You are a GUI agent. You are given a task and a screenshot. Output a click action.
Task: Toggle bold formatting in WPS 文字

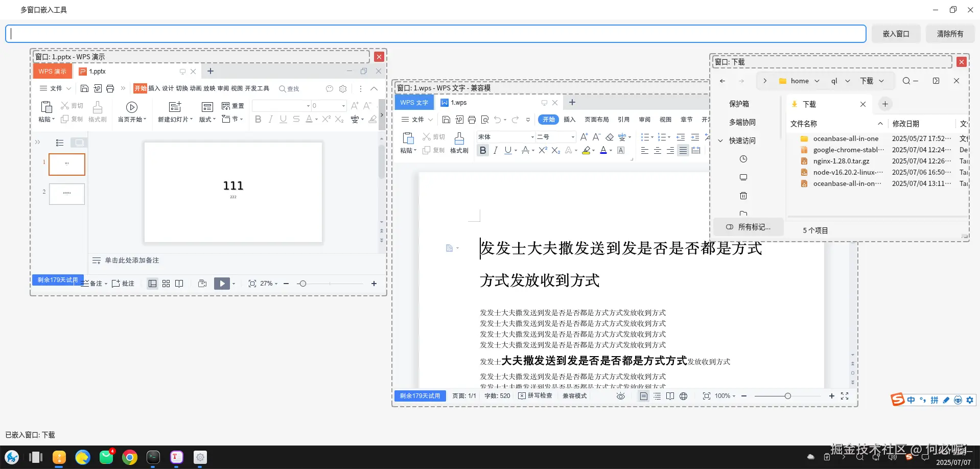click(482, 150)
